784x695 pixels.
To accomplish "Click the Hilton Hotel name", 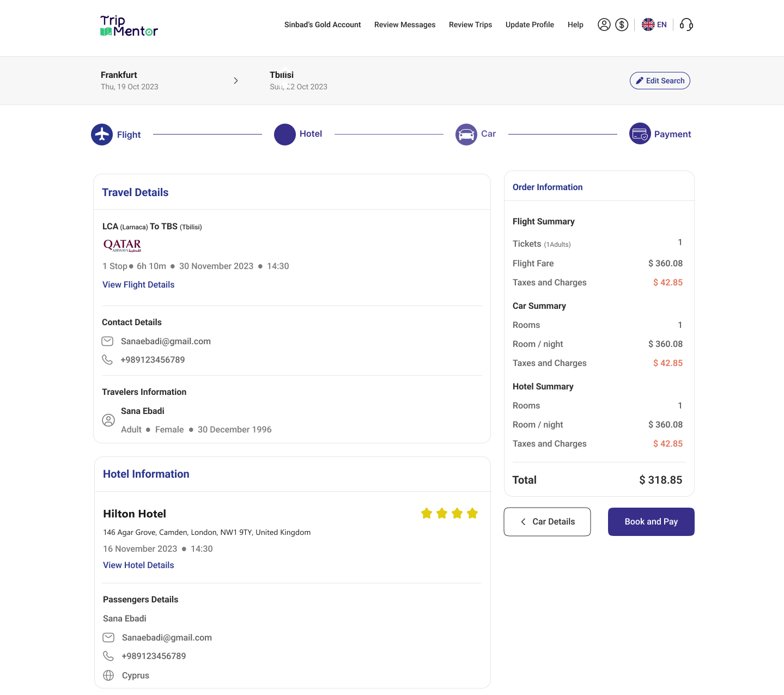I will click(135, 514).
